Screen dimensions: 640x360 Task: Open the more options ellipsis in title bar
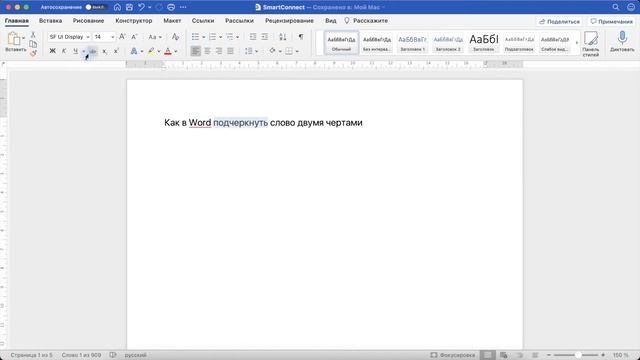coord(183,7)
